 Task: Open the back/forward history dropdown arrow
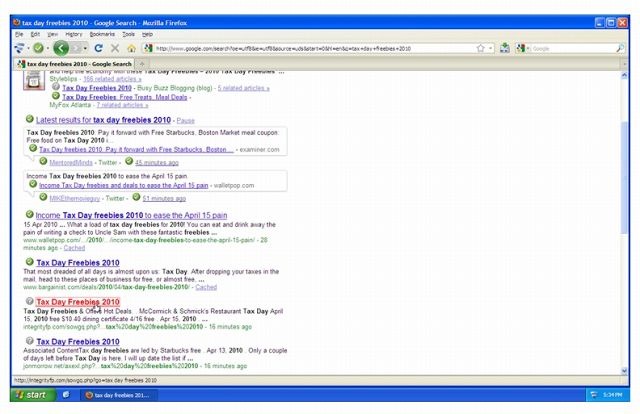85,49
